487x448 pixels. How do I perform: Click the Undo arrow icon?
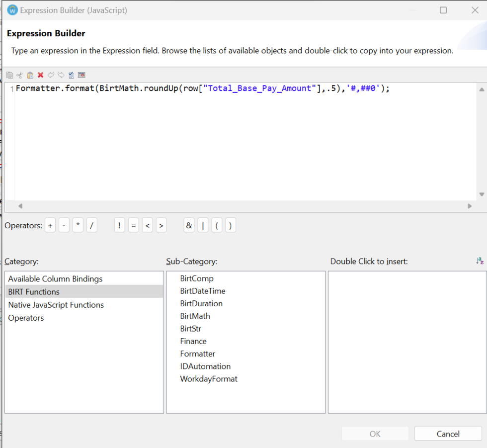(51, 75)
